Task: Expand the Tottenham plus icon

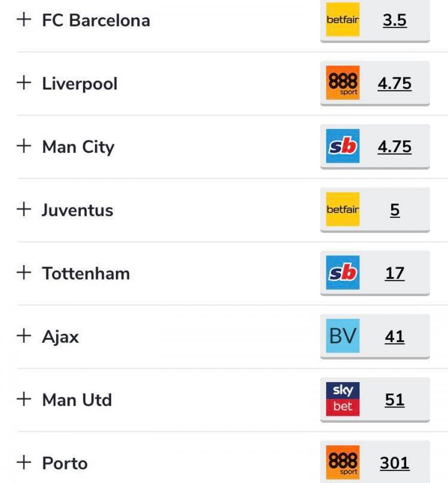Action: tap(24, 273)
